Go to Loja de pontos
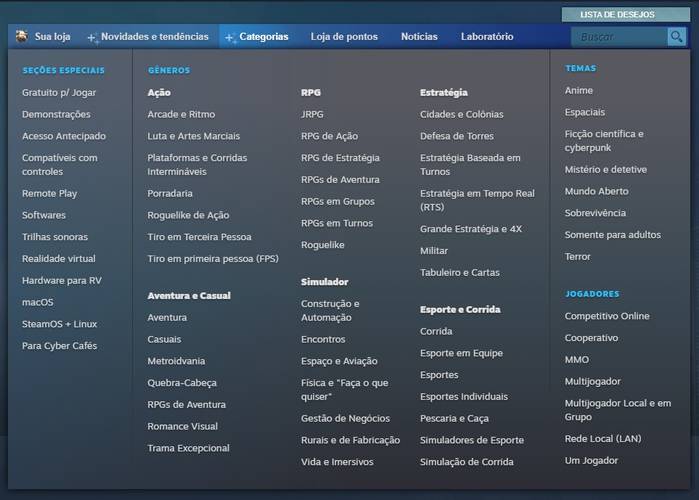The width and height of the screenshot is (699, 500). point(344,37)
